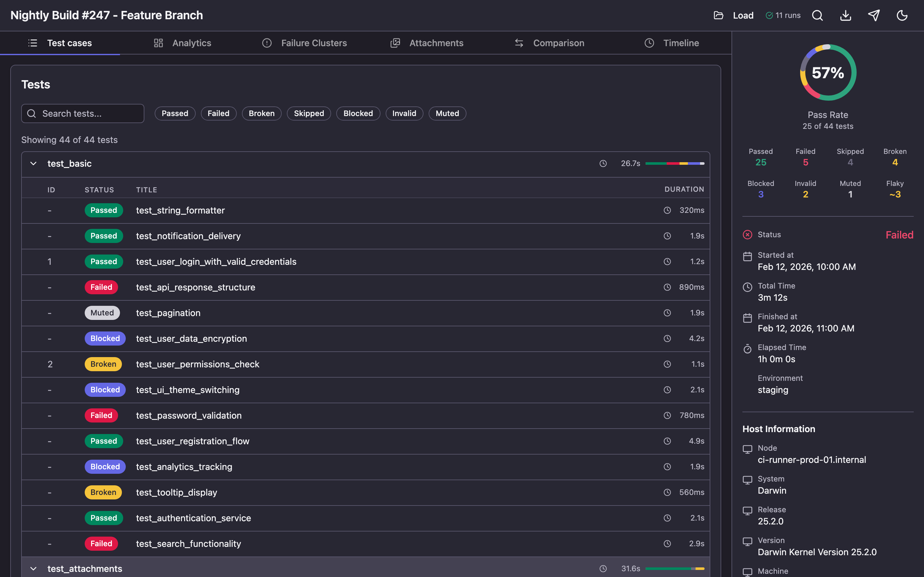Click the Search tests input field

click(x=82, y=113)
